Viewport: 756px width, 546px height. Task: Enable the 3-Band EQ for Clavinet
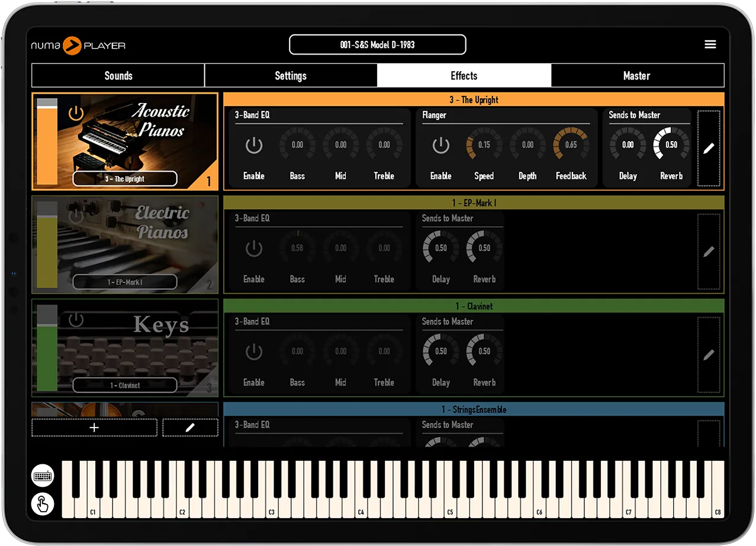coord(254,352)
